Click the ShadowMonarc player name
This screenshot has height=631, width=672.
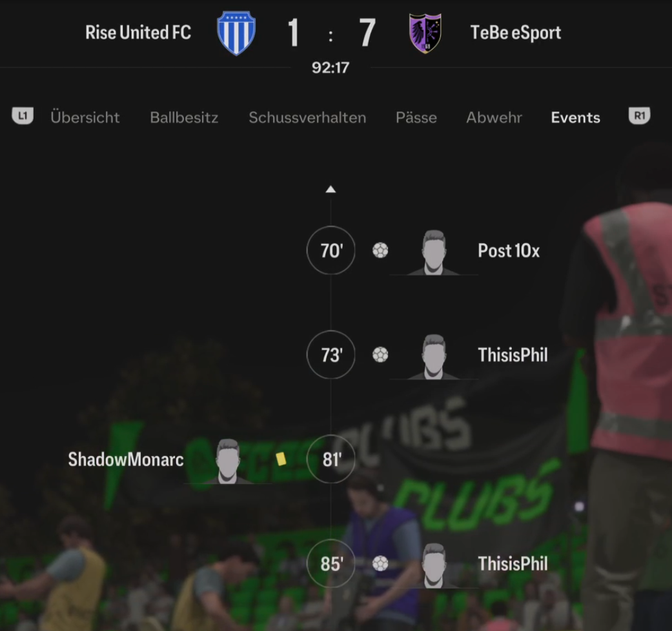(x=126, y=459)
